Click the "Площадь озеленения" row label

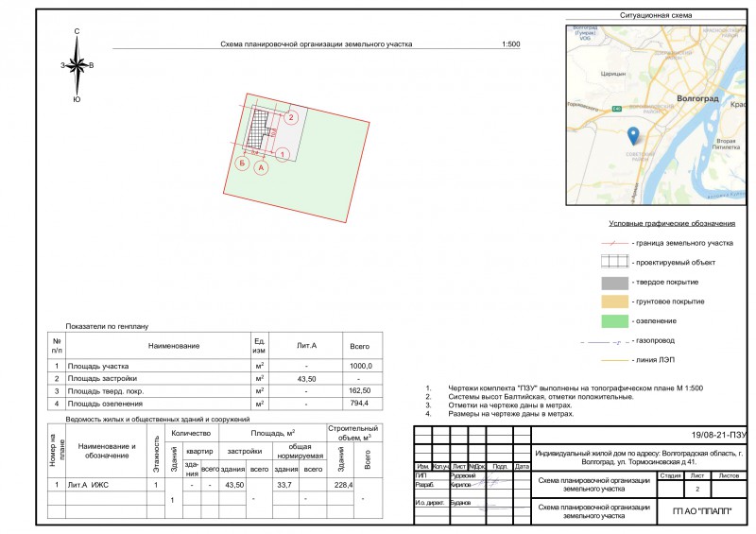click(105, 404)
